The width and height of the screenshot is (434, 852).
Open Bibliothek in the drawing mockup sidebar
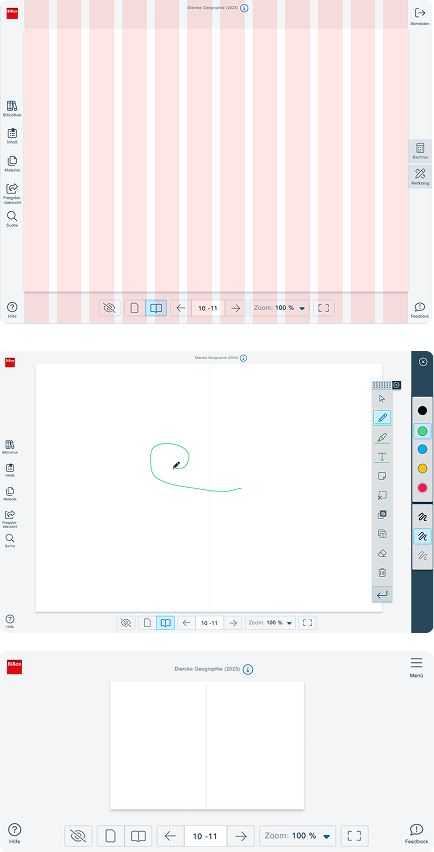tap(10, 447)
